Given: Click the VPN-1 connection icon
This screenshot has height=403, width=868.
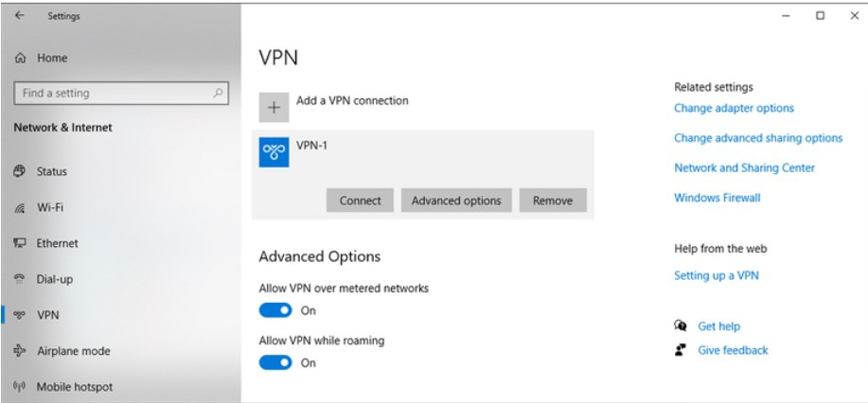Looking at the screenshot, I should (x=275, y=152).
